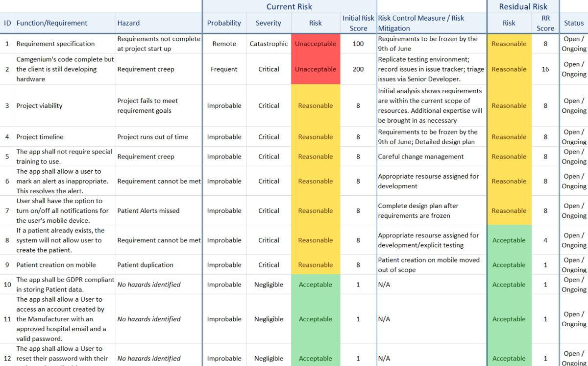Select the Initial Risk Score header
The width and height of the screenshot is (588, 366).
(358, 23)
